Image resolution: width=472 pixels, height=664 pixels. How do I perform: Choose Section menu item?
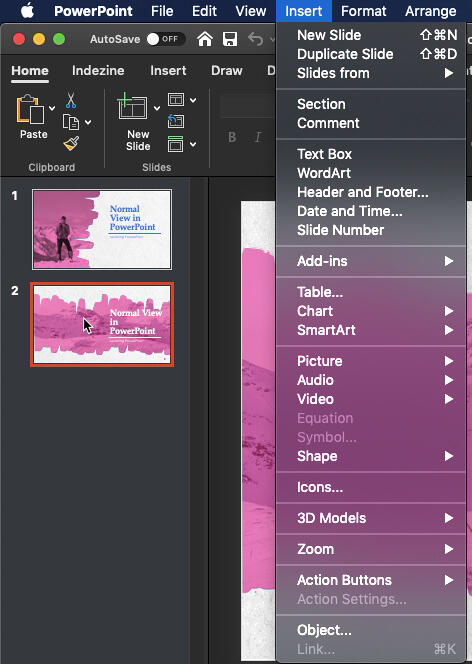371,104
